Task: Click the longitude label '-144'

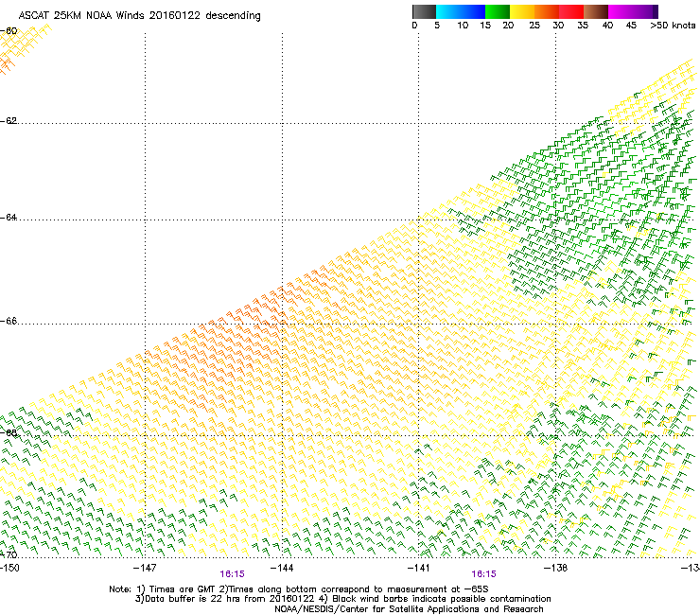Action: pos(282,568)
